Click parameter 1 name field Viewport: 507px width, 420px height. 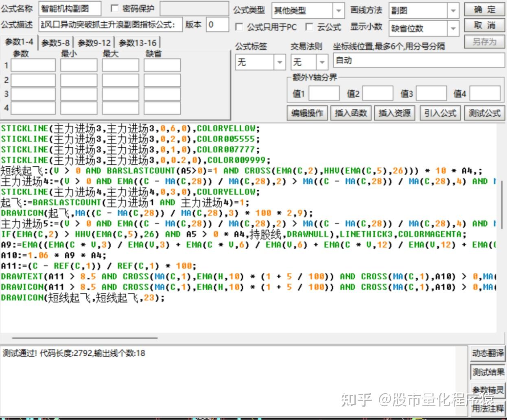pos(33,65)
